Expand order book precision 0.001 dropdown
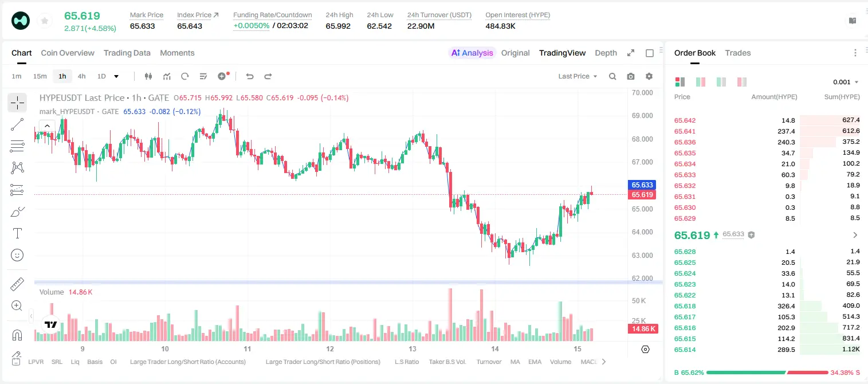Viewport: 868px width, 384px height. click(846, 82)
